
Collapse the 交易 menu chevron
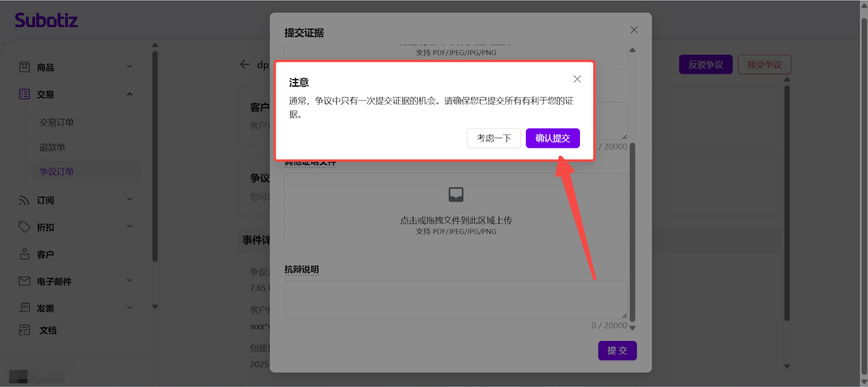click(130, 94)
